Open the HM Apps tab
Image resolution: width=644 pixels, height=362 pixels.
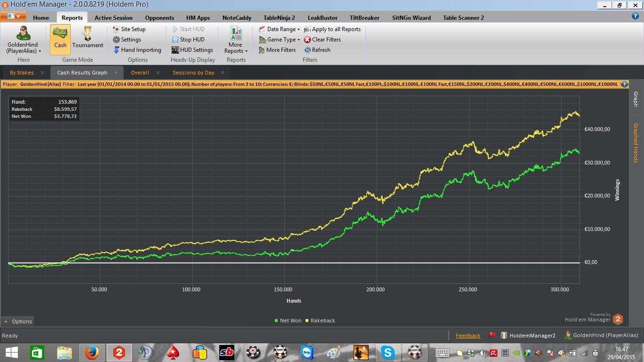coord(198,18)
